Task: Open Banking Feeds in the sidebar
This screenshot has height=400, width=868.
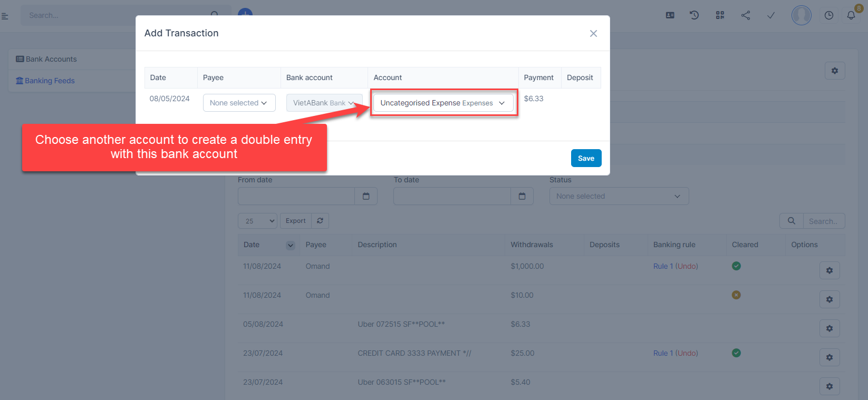Action: point(50,81)
